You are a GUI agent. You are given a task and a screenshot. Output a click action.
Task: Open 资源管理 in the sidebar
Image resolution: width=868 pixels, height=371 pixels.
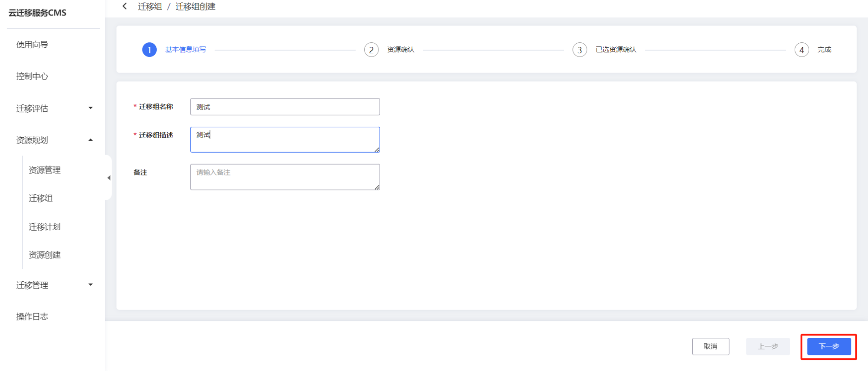[x=45, y=170]
